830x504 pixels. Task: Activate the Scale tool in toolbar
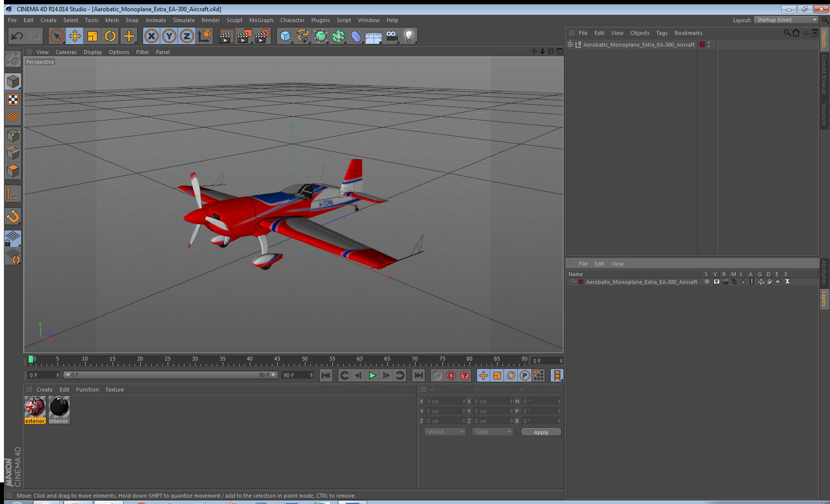92,36
